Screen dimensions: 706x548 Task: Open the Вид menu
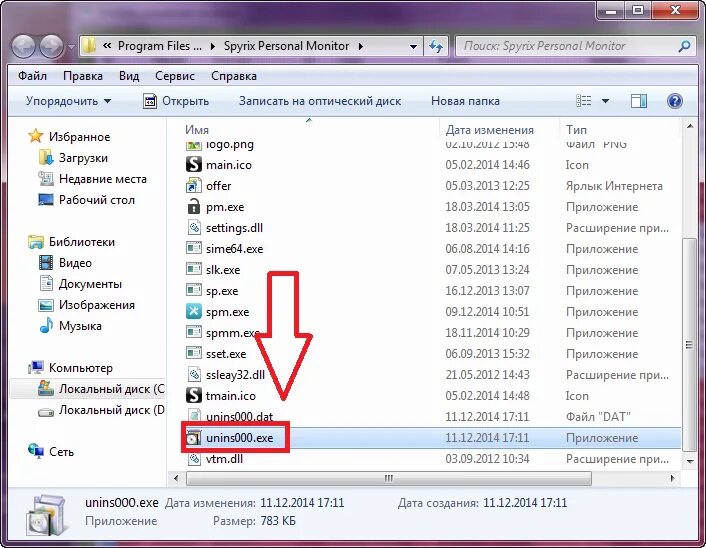pyautogui.click(x=129, y=76)
